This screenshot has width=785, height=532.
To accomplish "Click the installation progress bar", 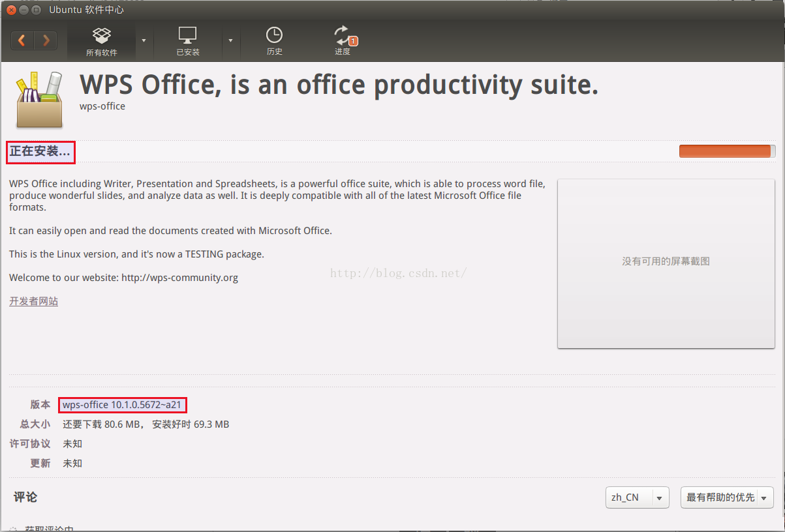I will (x=727, y=151).
